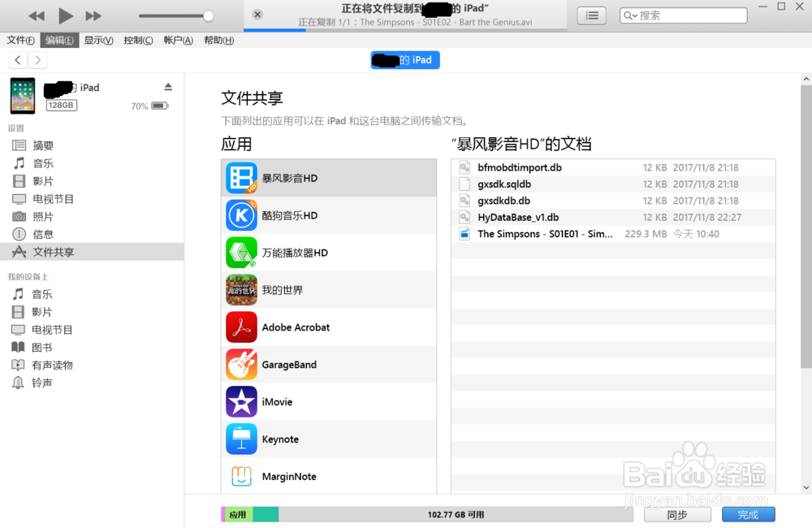Open 电视节目 under 设置 section
Screen dimensions: 812x528
click(x=93, y=198)
